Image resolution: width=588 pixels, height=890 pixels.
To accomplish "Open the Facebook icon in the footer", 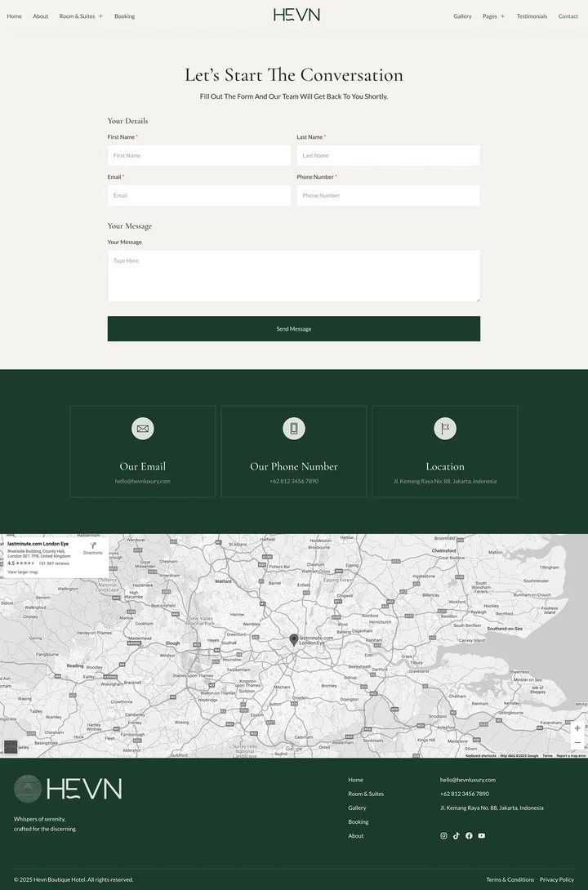I will (x=469, y=835).
